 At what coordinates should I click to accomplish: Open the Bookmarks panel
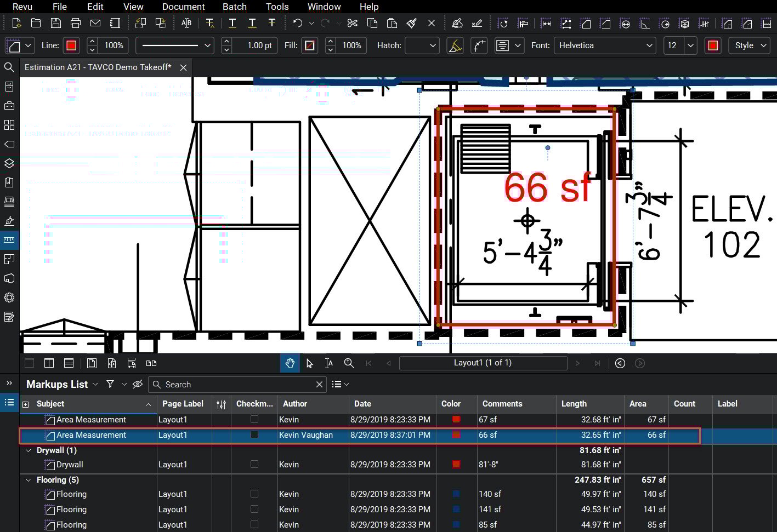tap(9, 182)
